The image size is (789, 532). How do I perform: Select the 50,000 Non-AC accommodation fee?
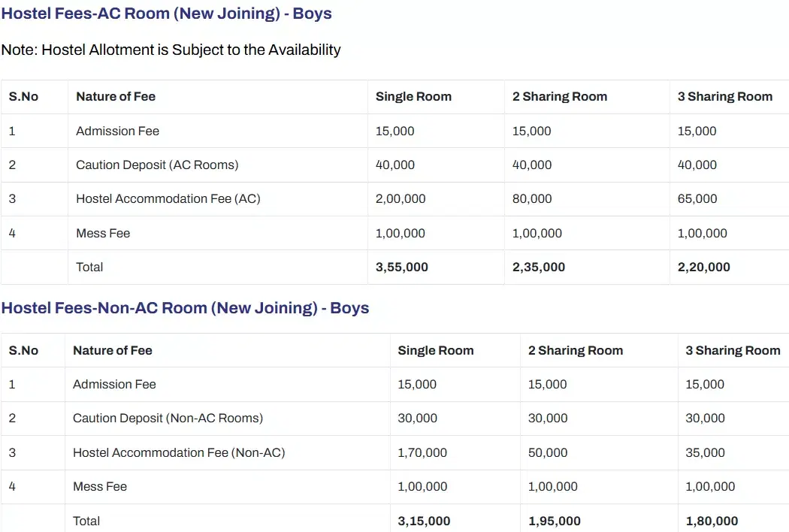[x=548, y=452]
